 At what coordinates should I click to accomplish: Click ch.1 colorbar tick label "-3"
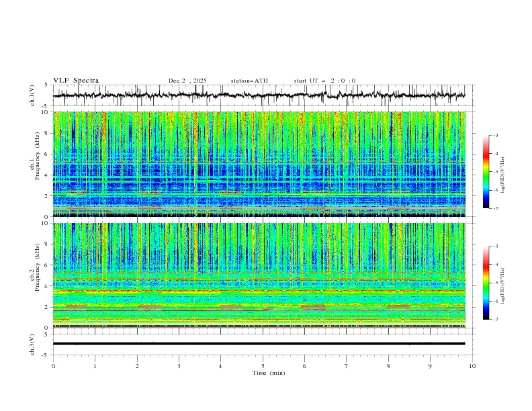(x=496, y=135)
